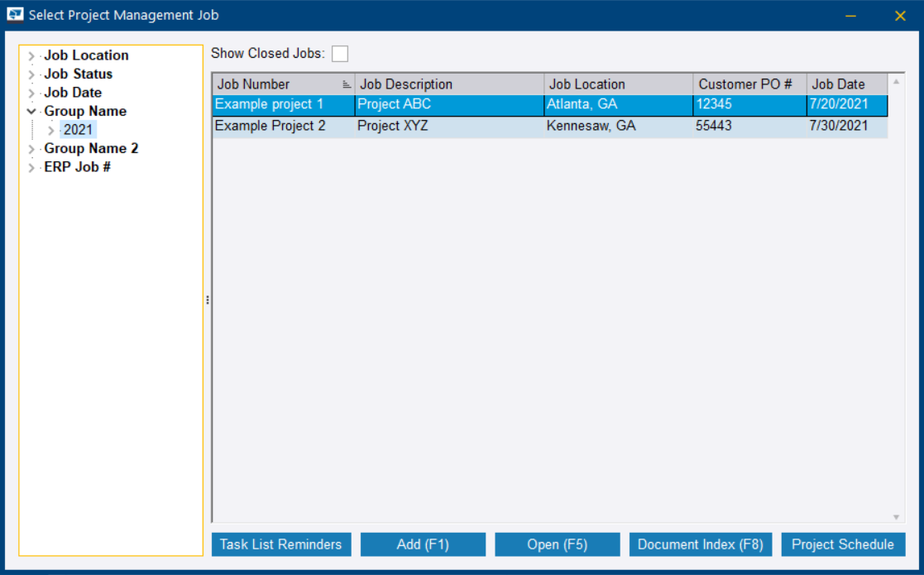This screenshot has height=575, width=924.
Task: Expand the Job Date tree node
Action: tap(31, 93)
